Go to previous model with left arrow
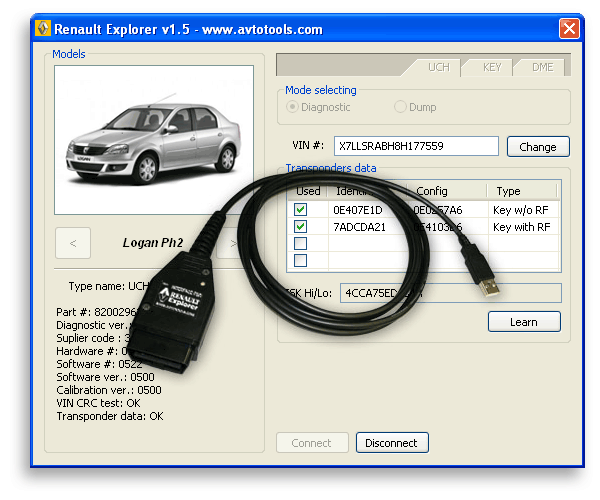The image size is (600, 500). coord(73,243)
